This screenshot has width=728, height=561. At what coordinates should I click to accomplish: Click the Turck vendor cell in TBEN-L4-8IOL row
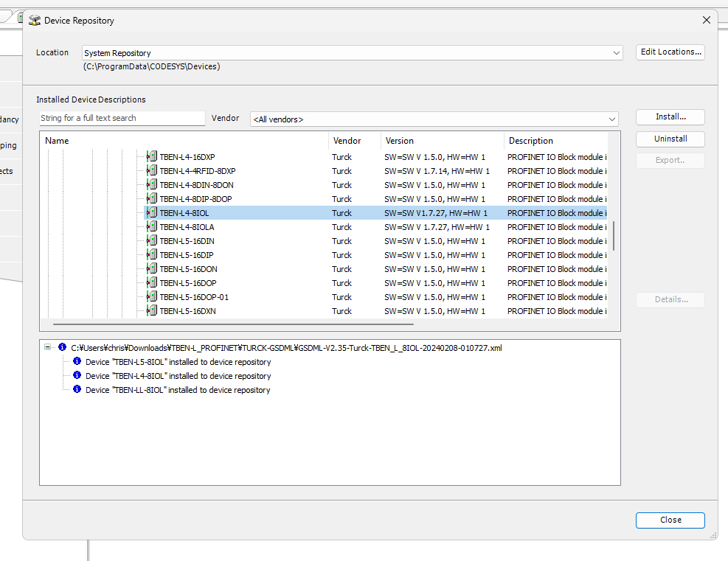coord(342,213)
